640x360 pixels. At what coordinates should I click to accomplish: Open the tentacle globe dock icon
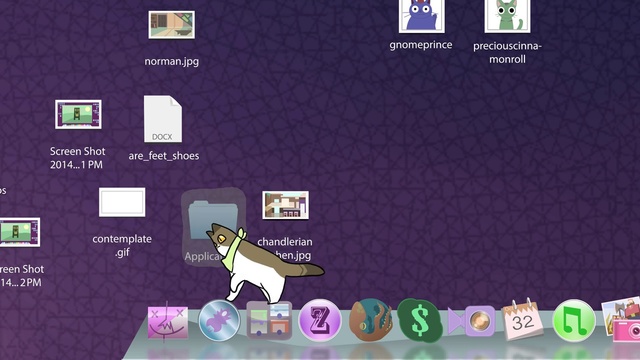point(370,320)
